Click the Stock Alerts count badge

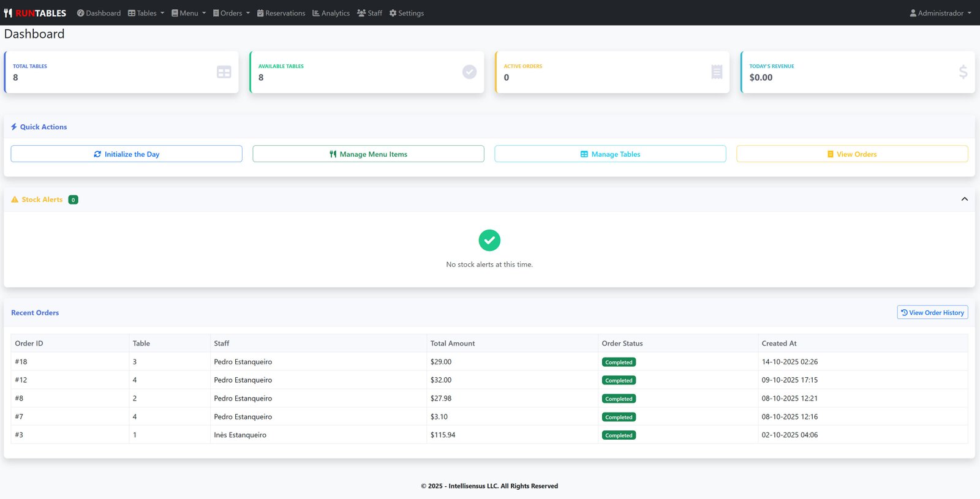(x=73, y=200)
